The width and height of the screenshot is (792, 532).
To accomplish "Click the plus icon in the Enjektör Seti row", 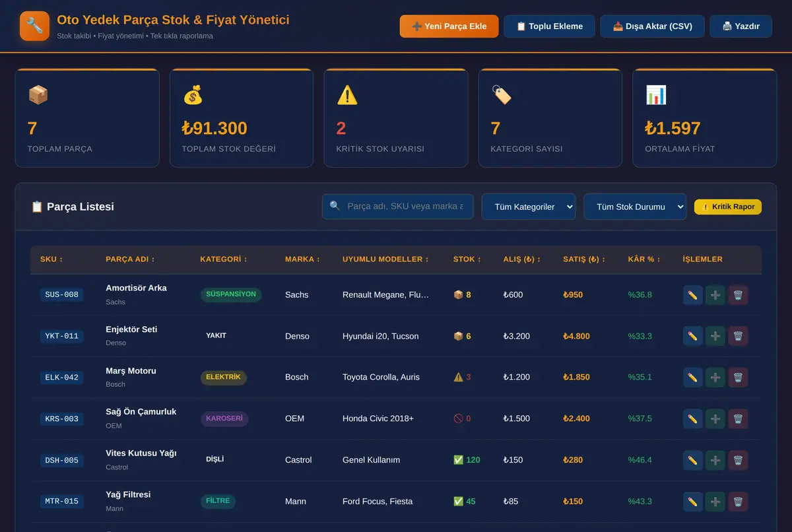I will coord(715,336).
